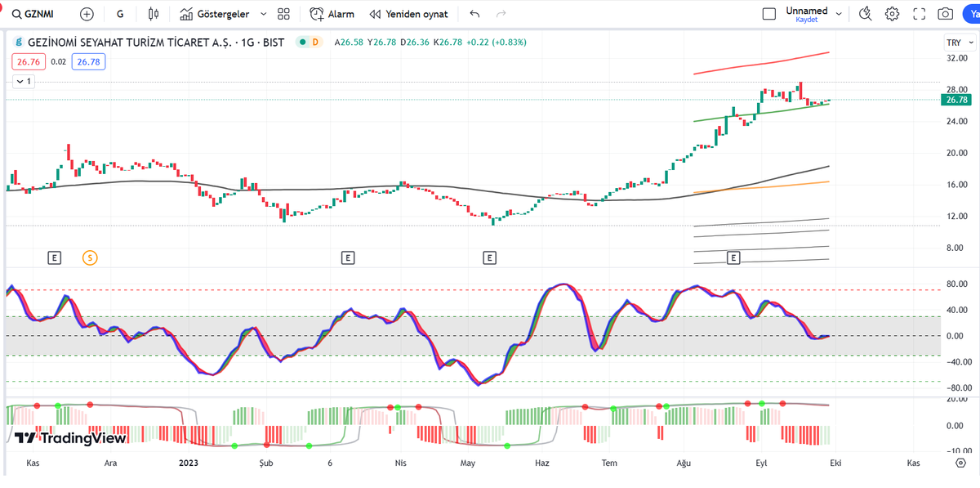Image resolution: width=980 pixels, height=488 pixels.
Task: Click the blue 26.78 buy price button
Action: pyautogui.click(x=88, y=61)
